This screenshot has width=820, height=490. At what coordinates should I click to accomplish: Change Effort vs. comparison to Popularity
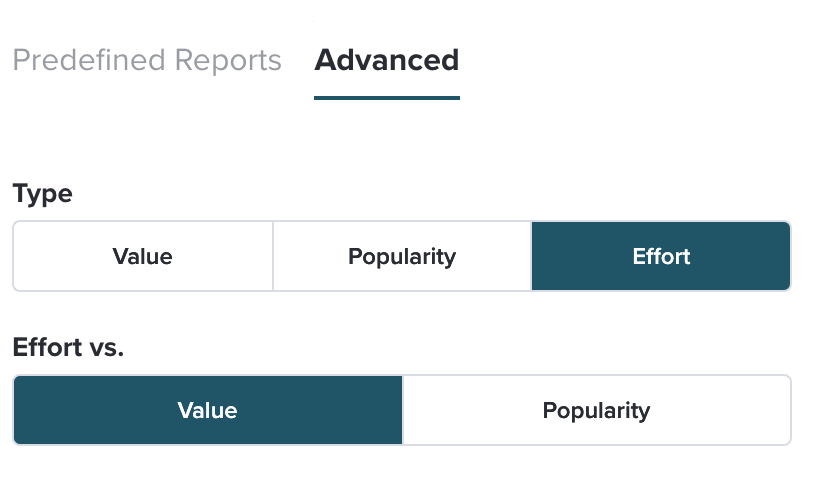(597, 410)
